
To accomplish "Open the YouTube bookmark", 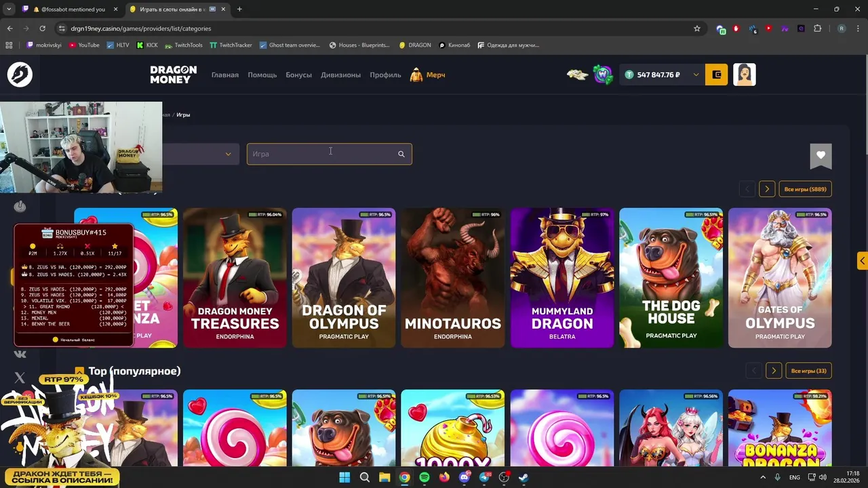I will coord(83,45).
